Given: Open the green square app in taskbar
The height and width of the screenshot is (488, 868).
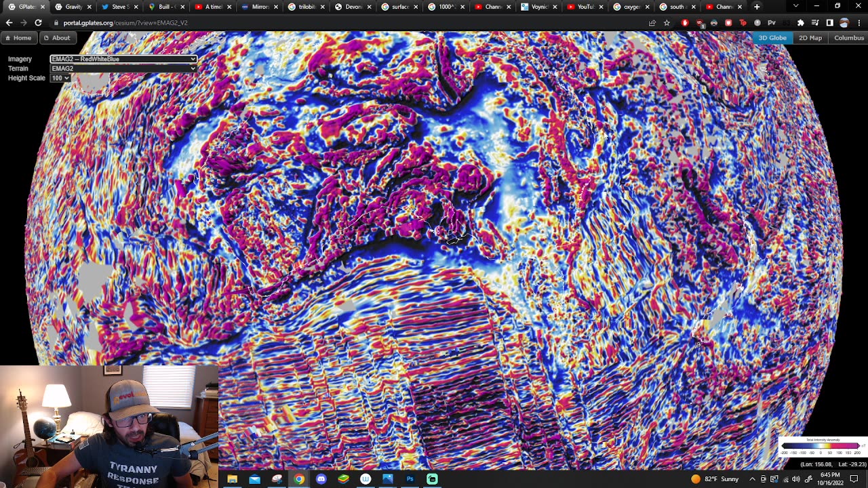Looking at the screenshot, I should (432, 479).
